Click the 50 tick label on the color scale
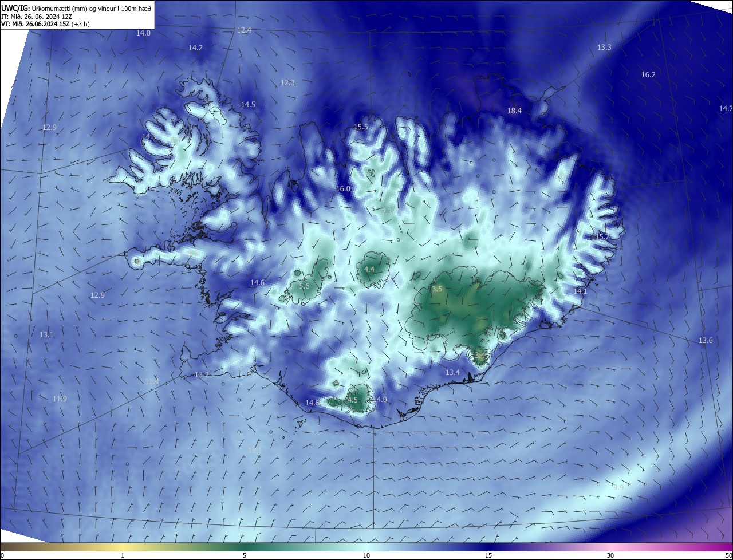 (x=728, y=555)
